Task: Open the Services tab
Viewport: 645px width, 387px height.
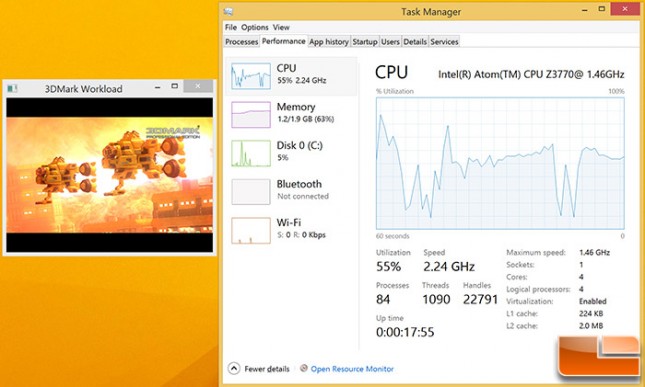Action: pos(444,42)
